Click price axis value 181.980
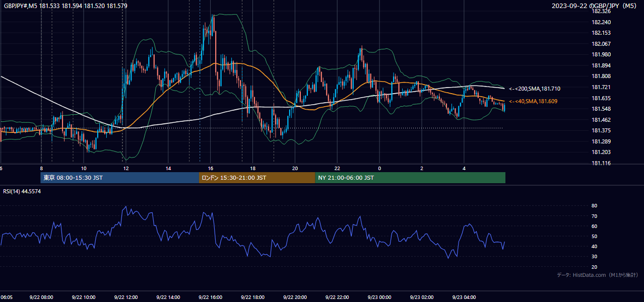Viewport: 644px width, 302px height. click(x=601, y=54)
